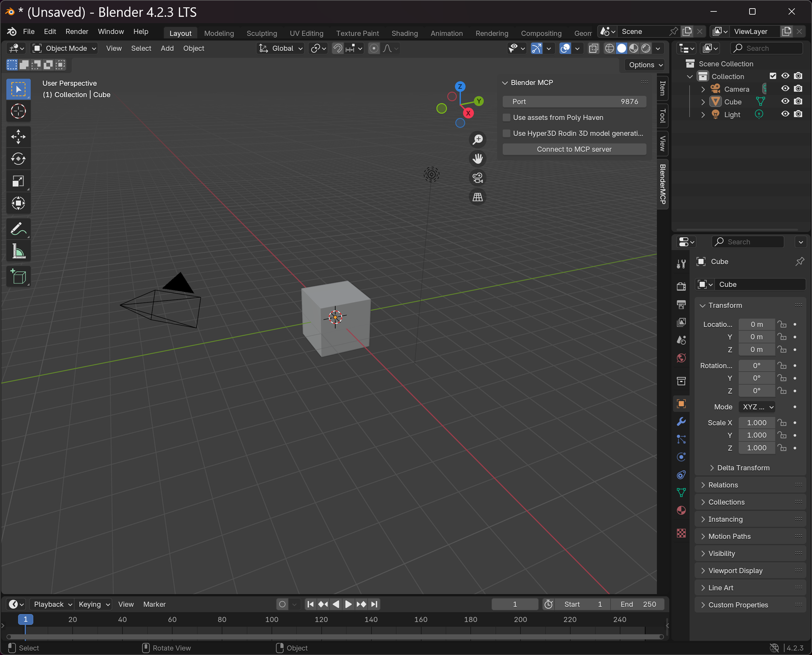Image resolution: width=812 pixels, height=655 pixels.
Task: Click the viewport zoom magnifier icon
Action: (478, 140)
